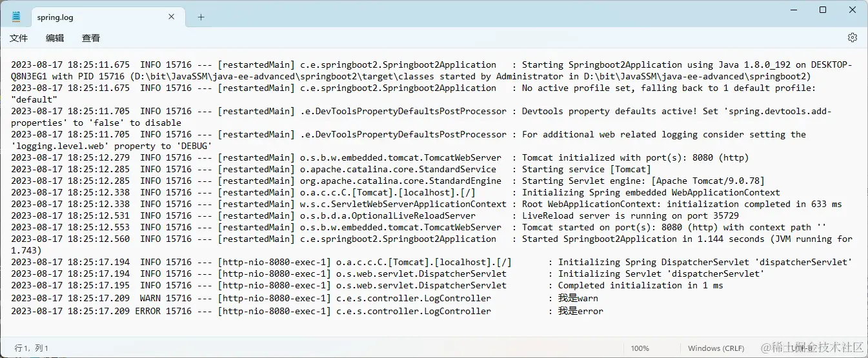Open the 文件 menu
Viewport: 868px width, 358px height.
[19, 38]
